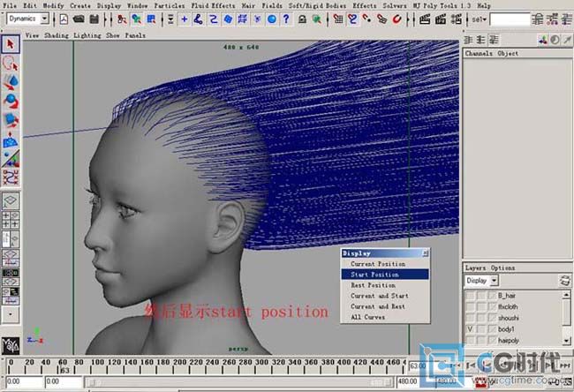Click the open scene folder icon
The height and width of the screenshot is (392, 574).
(79, 19)
